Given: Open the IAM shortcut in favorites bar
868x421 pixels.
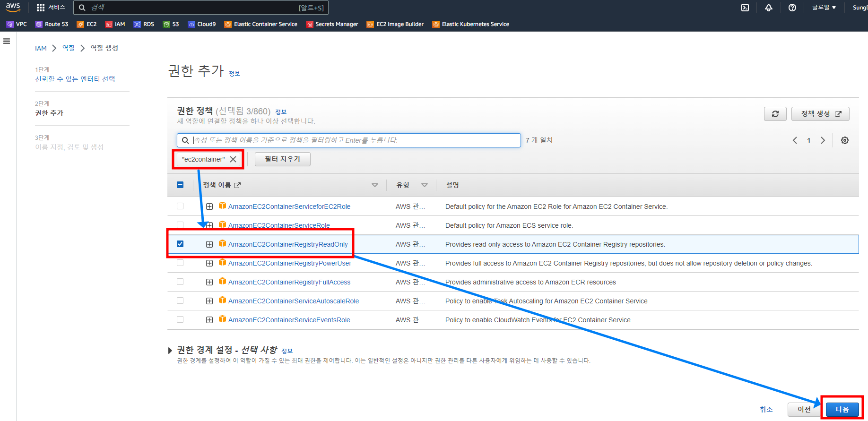Looking at the screenshot, I should point(115,24).
